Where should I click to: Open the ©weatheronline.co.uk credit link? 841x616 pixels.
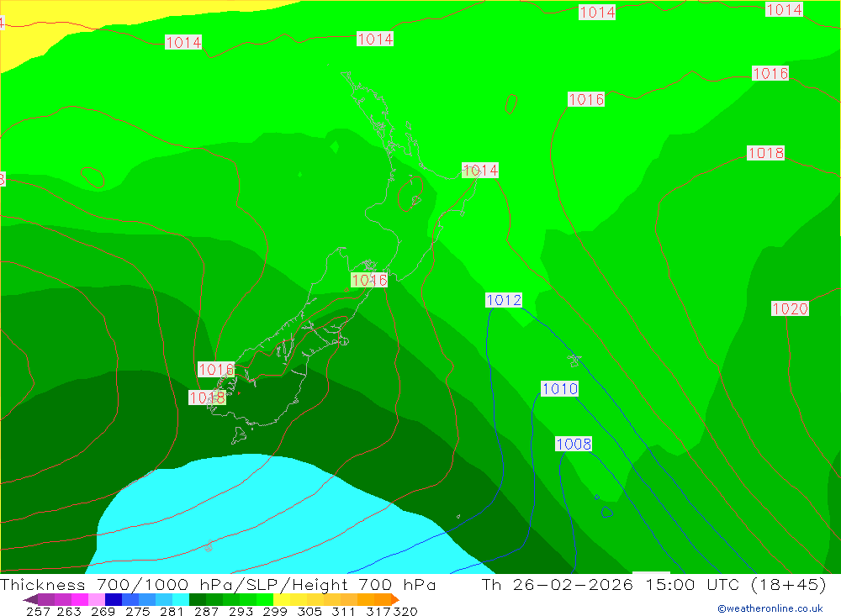pos(770,608)
